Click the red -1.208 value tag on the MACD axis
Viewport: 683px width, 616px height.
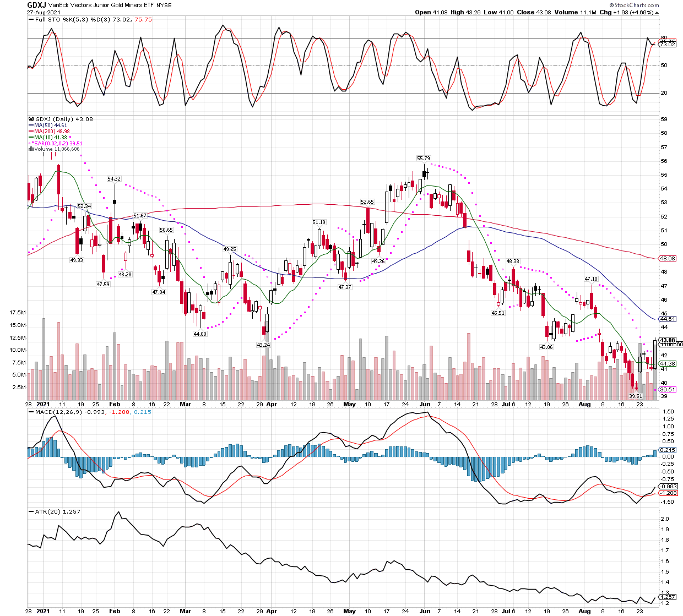668,493
